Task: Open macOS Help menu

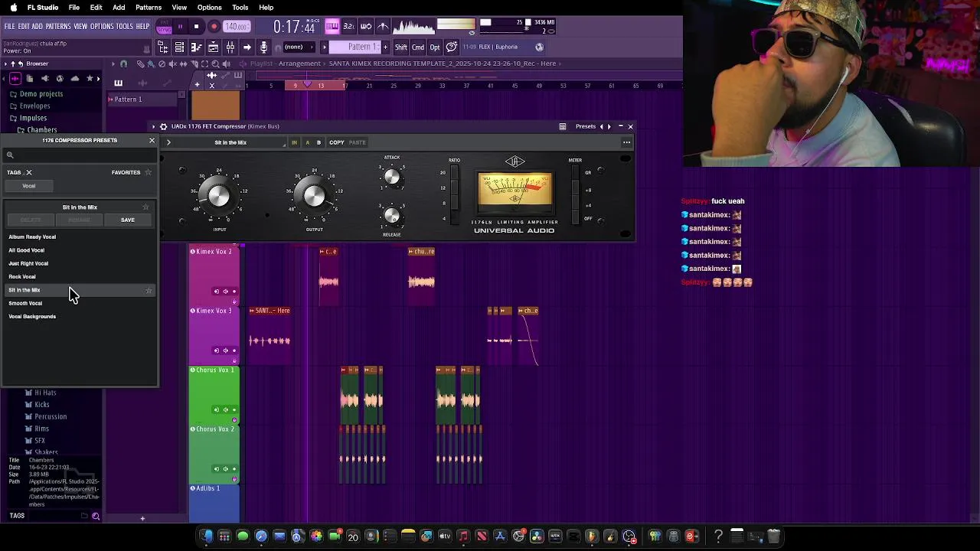Action: coord(266,8)
